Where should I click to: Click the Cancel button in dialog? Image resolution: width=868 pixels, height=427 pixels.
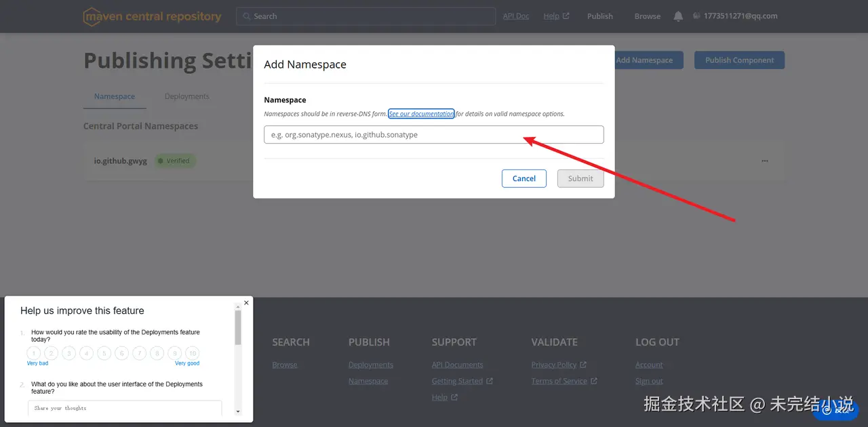point(524,178)
